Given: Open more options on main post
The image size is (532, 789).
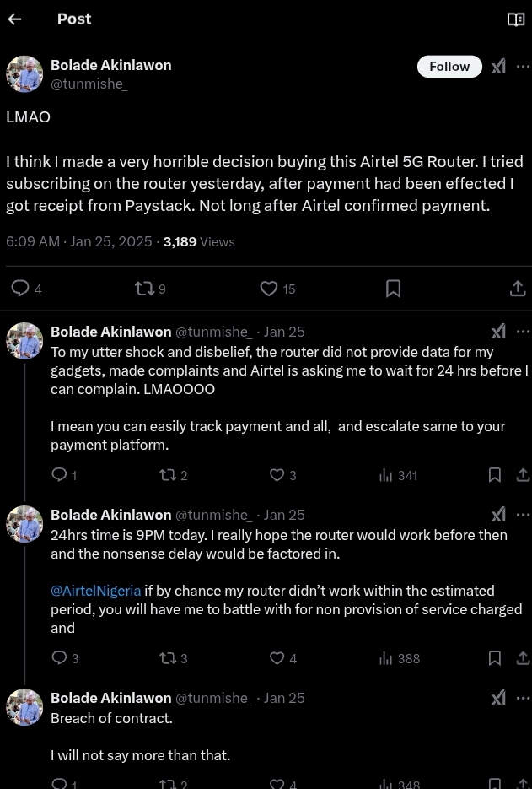Looking at the screenshot, I should click(524, 67).
